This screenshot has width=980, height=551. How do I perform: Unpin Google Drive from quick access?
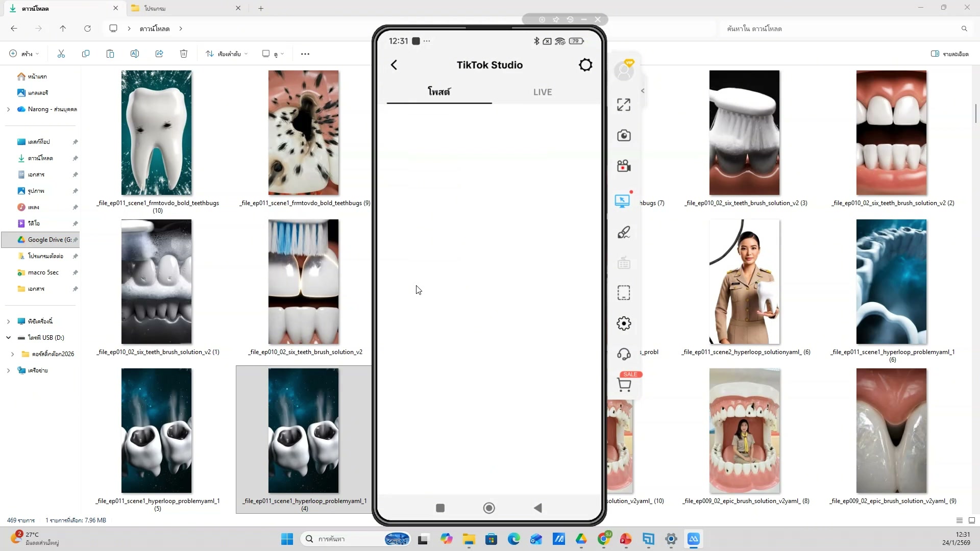coord(75,240)
